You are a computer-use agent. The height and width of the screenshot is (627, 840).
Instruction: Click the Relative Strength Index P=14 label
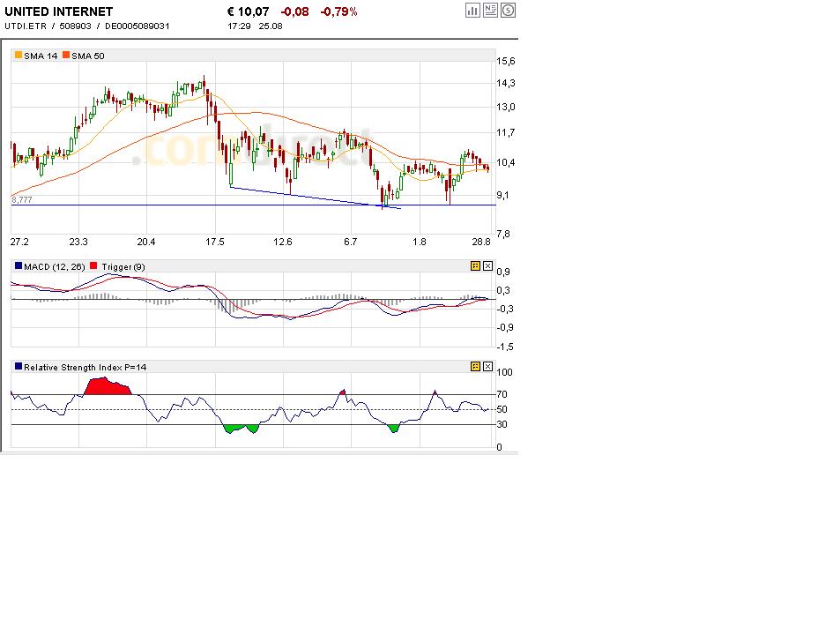85,367
